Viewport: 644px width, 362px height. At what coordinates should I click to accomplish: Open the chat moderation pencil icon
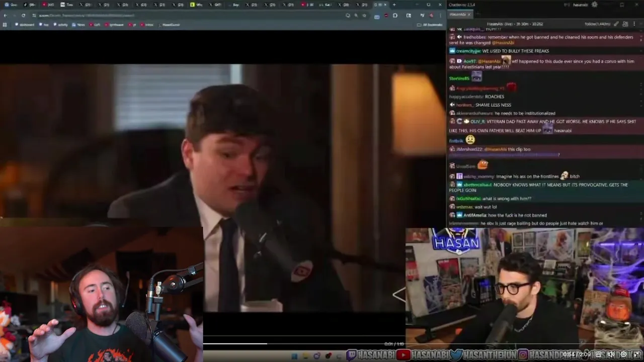coord(616,24)
